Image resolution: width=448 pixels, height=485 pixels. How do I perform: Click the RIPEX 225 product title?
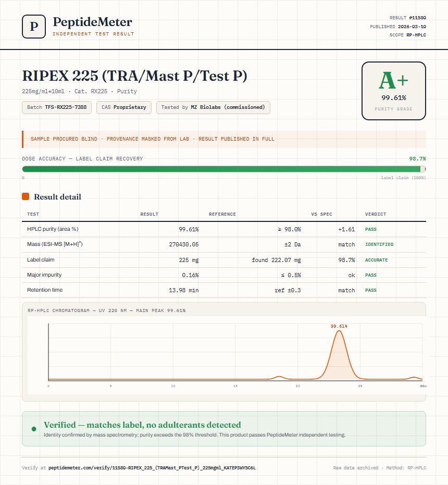[134, 76]
